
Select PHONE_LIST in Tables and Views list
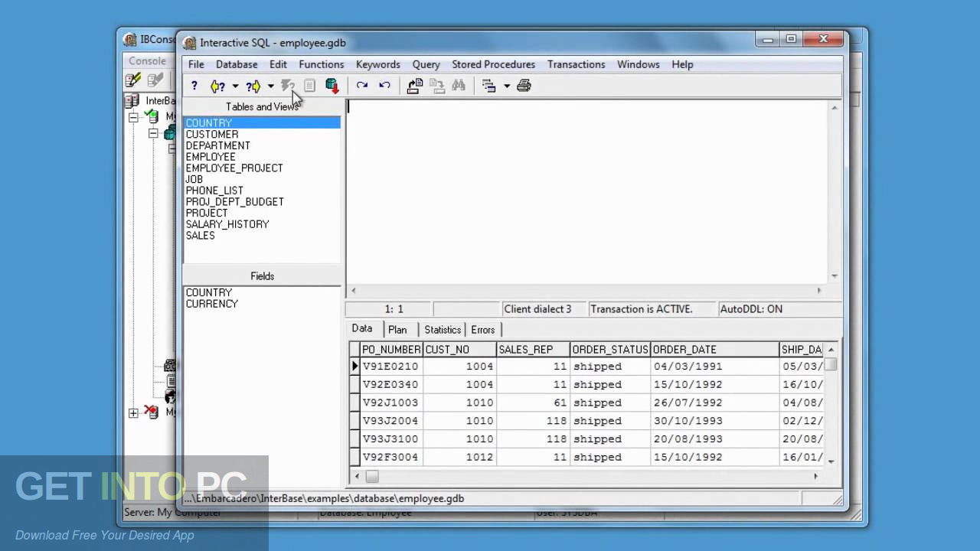214,191
